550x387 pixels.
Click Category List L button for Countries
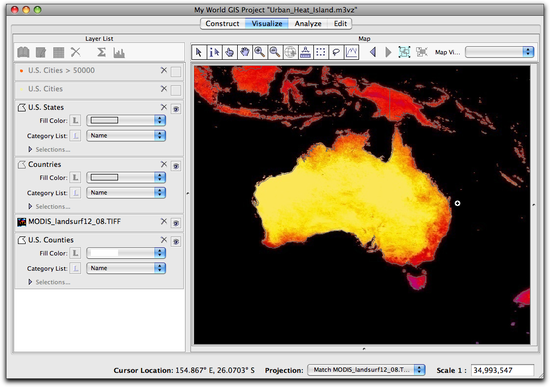pyautogui.click(x=75, y=193)
